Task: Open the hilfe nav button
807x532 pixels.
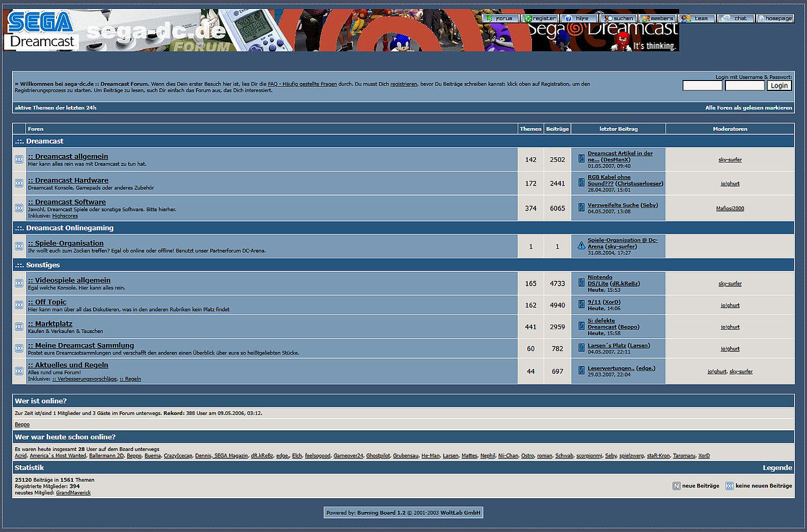Action: 579,18
